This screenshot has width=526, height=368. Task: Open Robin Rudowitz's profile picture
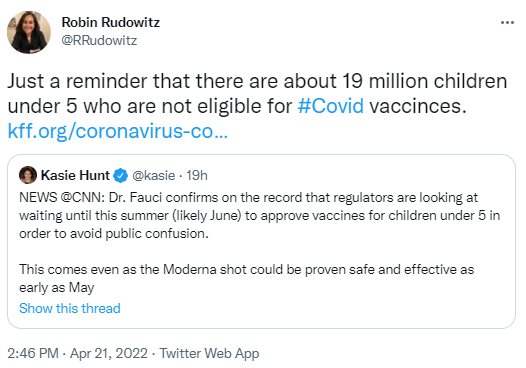(x=29, y=32)
